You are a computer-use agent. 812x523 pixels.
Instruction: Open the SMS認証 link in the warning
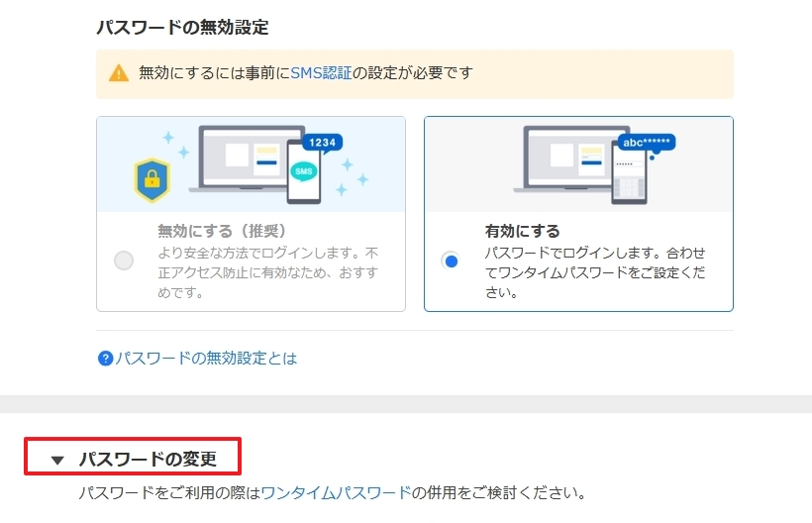tap(321, 73)
